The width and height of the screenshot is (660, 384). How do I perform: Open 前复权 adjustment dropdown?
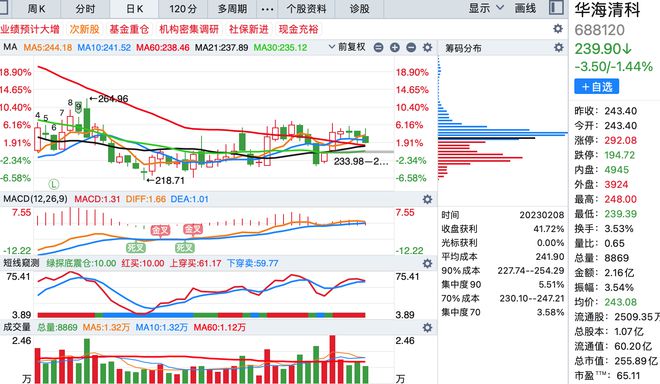tap(347, 47)
